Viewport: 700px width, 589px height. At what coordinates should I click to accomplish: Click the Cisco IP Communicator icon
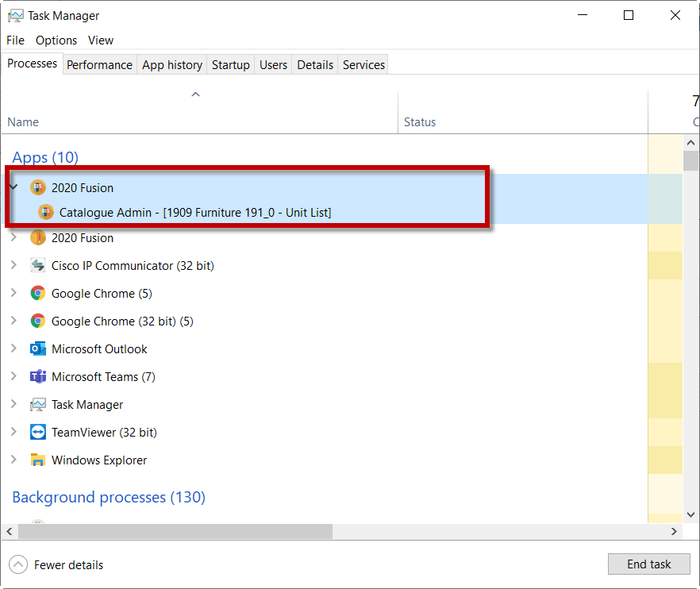pyautogui.click(x=38, y=265)
